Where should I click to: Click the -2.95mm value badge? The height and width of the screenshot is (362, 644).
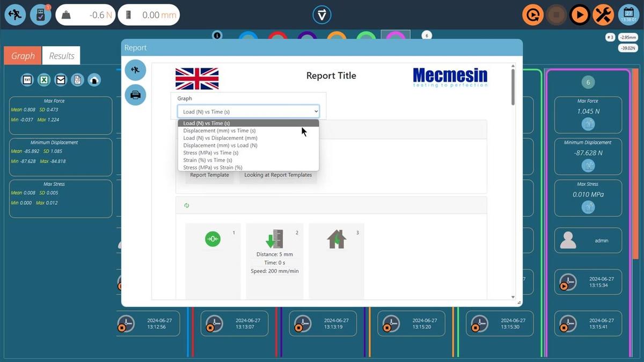click(627, 37)
